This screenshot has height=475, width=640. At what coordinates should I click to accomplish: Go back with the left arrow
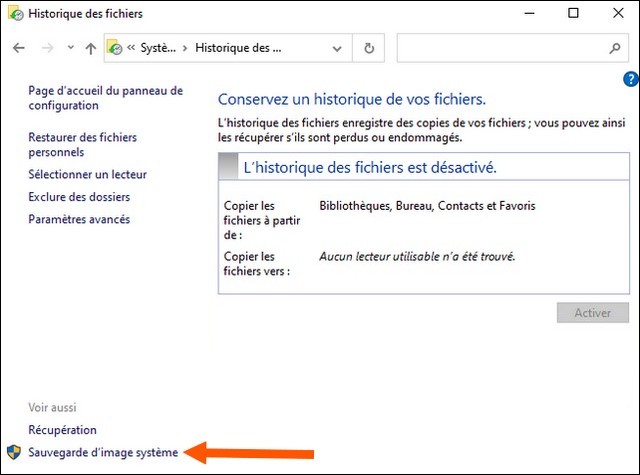[19, 48]
